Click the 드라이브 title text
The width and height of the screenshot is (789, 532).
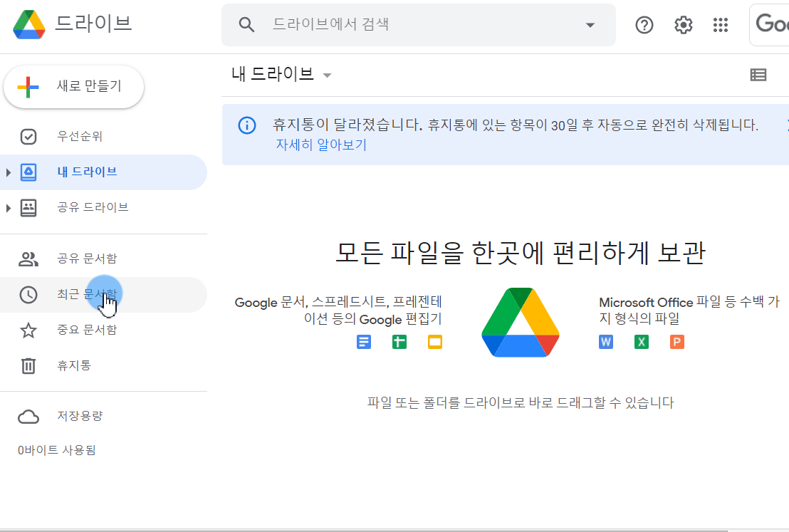pos(93,24)
